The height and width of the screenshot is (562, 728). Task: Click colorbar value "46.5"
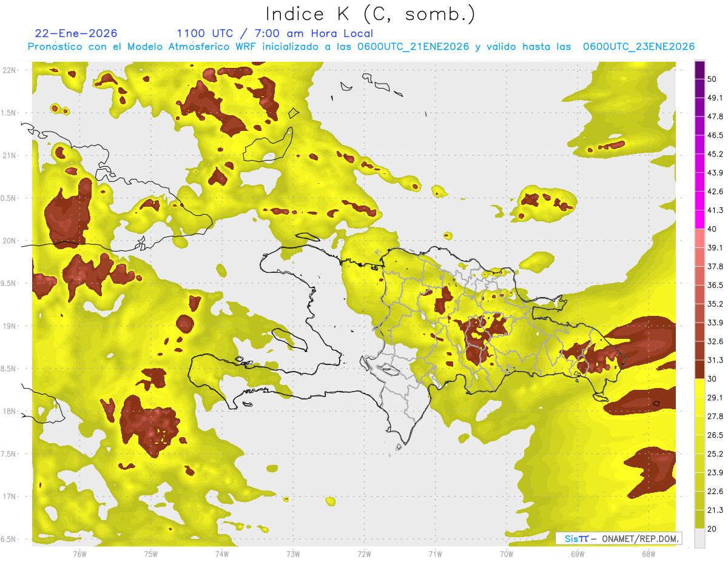point(715,135)
